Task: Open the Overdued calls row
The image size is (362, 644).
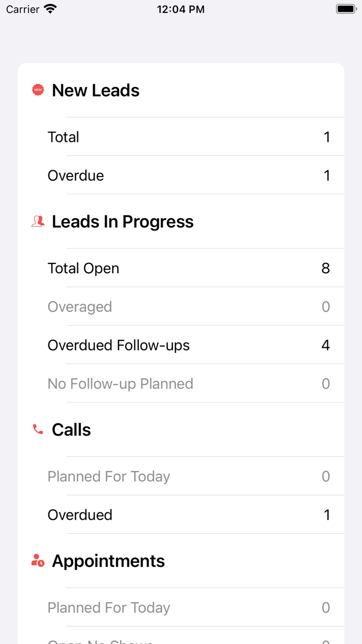Action: coord(188,515)
